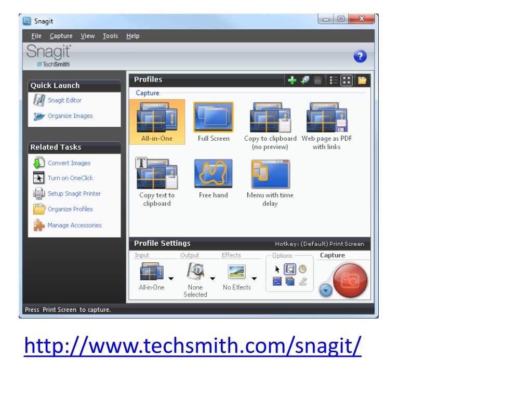
Task: Open the File menu
Action: (36, 36)
